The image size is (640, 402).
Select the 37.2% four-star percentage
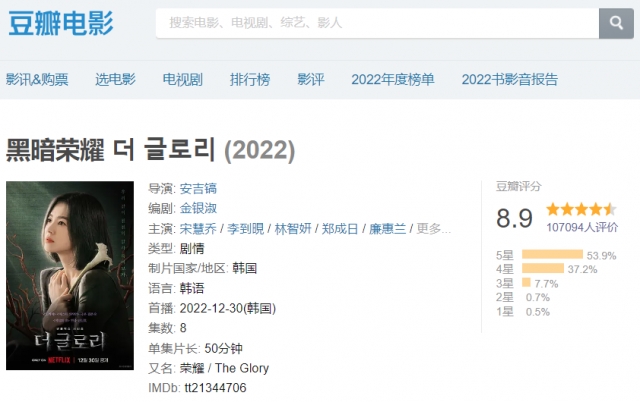[x=582, y=269]
